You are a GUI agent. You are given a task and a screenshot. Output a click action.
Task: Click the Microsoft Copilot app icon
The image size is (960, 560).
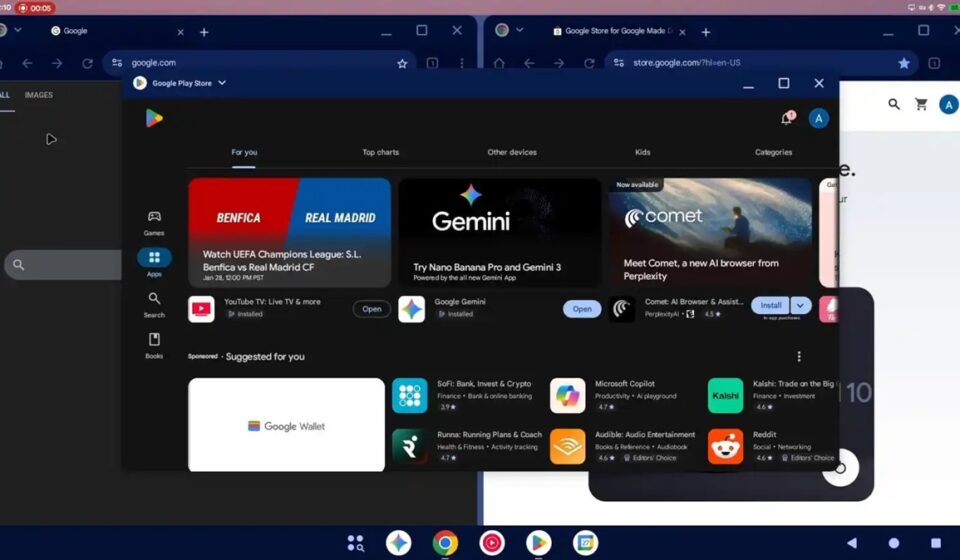click(568, 395)
